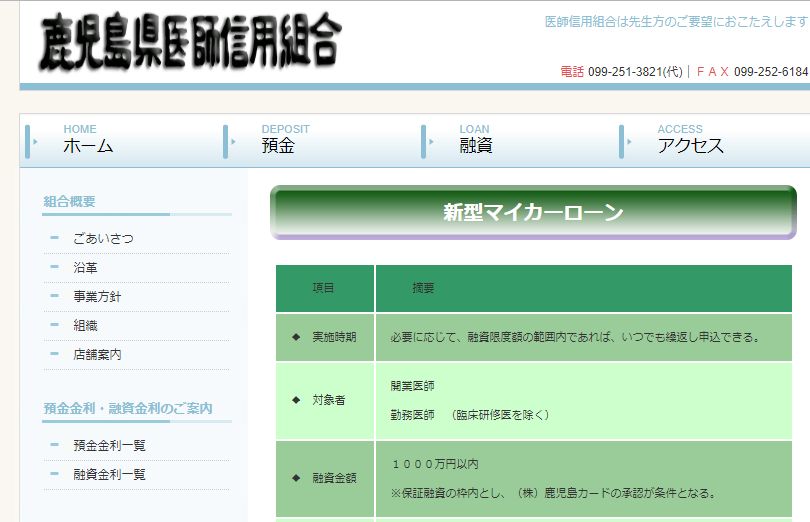View the 融資金利一覧 link
This screenshot has height=522, width=810.
[109, 475]
